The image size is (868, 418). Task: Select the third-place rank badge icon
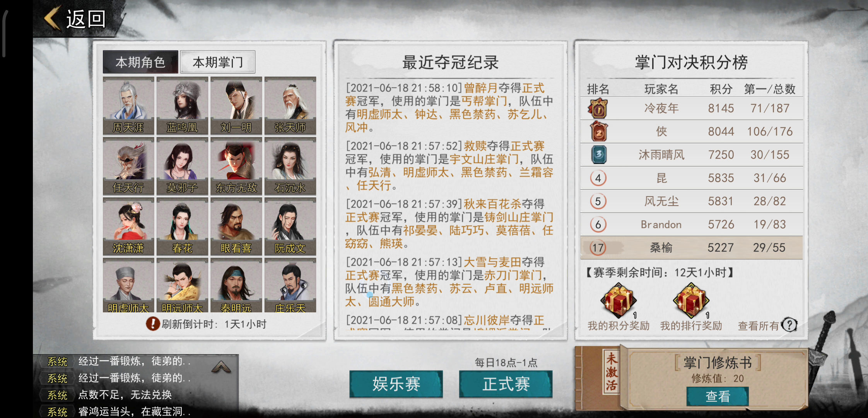pyautogui.click(x=599, y=154)
